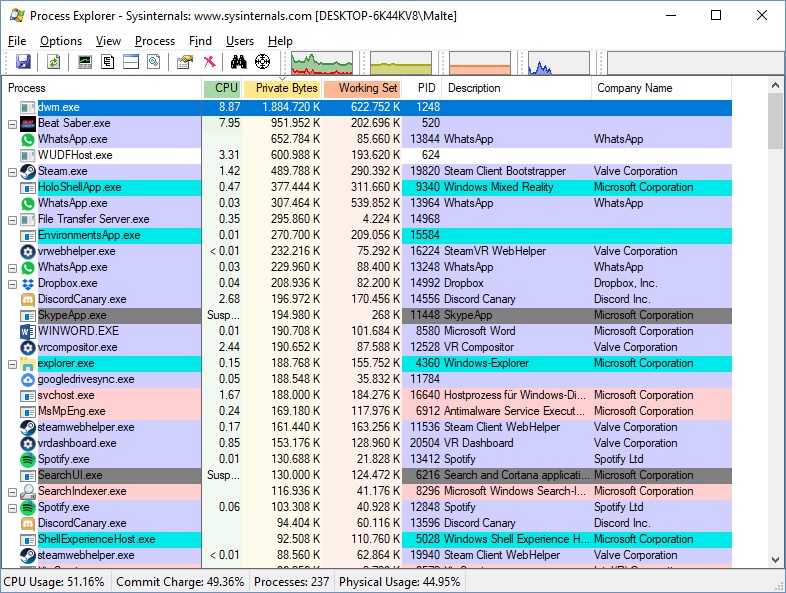Click the vrcompositor.exe process icon
This screenshot has height=593, width=786.
[x=28, y=348]
